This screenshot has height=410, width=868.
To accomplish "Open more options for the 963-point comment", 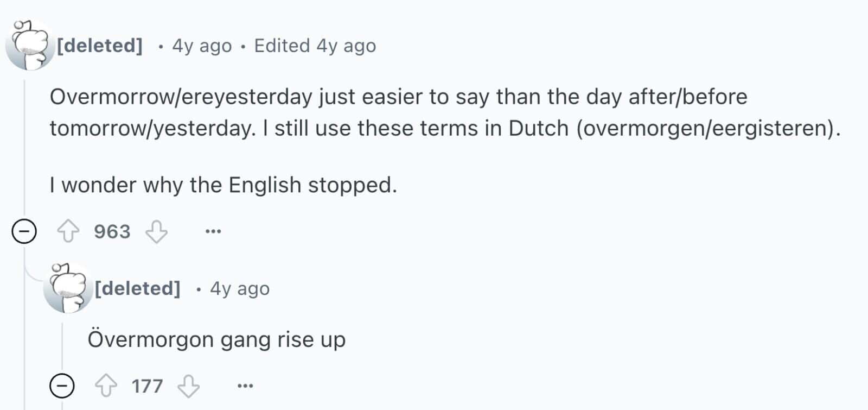I will point(213,232).
